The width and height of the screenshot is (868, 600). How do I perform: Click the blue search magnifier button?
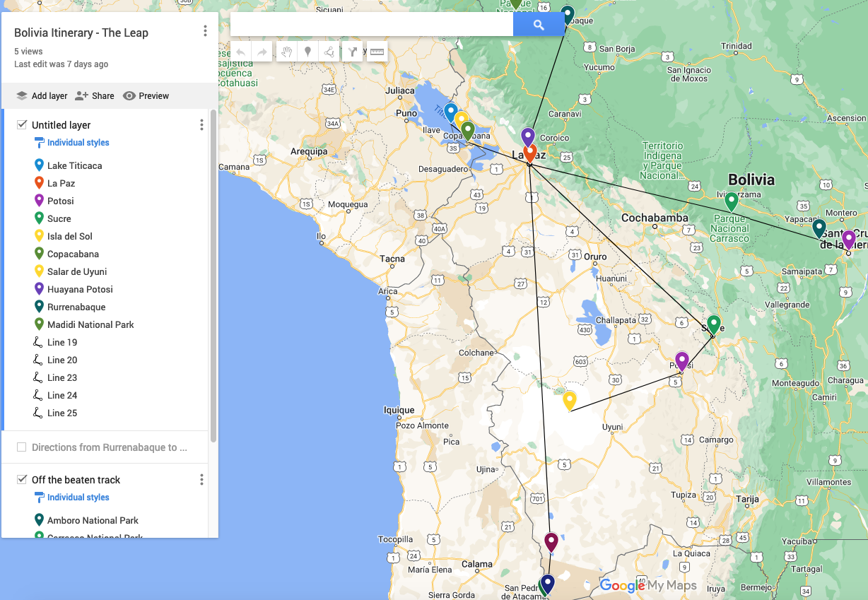coord(539,25)
